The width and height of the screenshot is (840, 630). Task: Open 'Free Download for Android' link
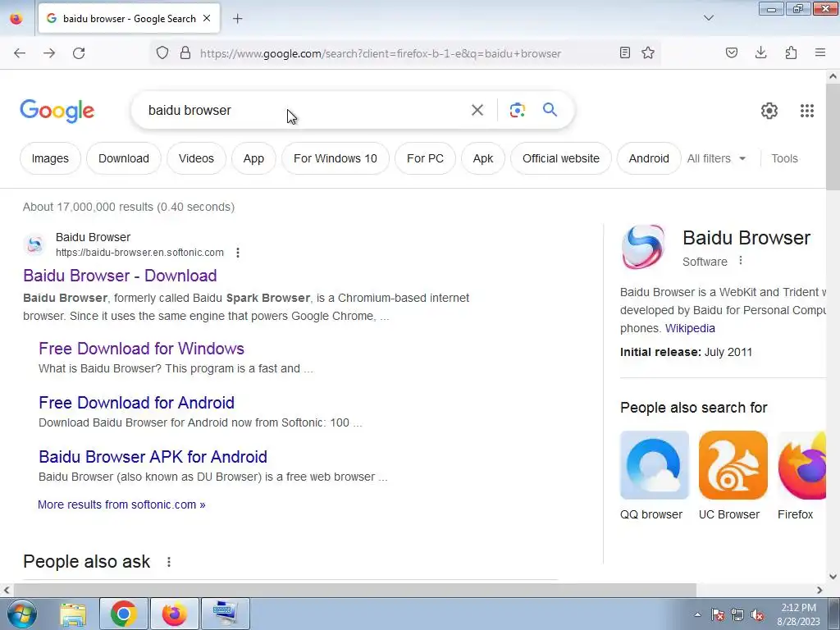137,403
